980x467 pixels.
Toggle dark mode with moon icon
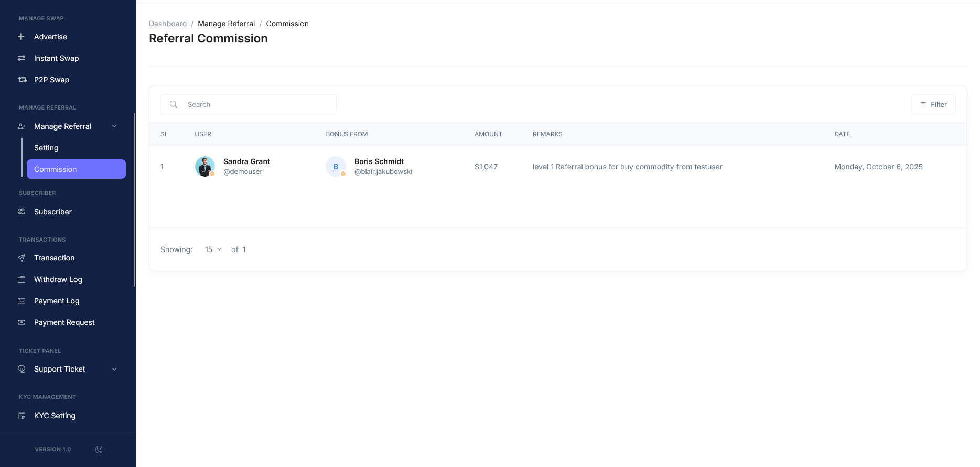[99, 449]
